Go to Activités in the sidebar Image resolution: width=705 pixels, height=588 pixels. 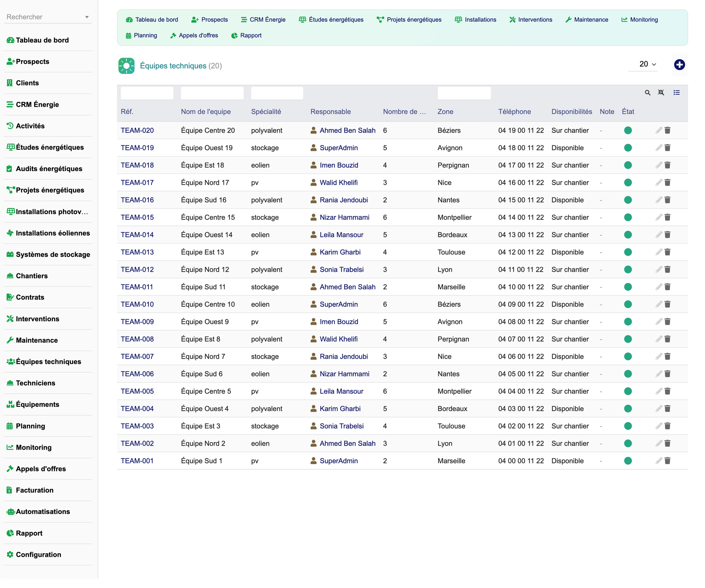[x=30, y=126]
